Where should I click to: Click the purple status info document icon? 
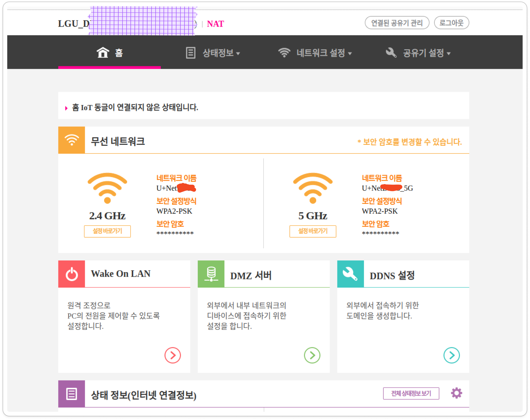[72, 394]
